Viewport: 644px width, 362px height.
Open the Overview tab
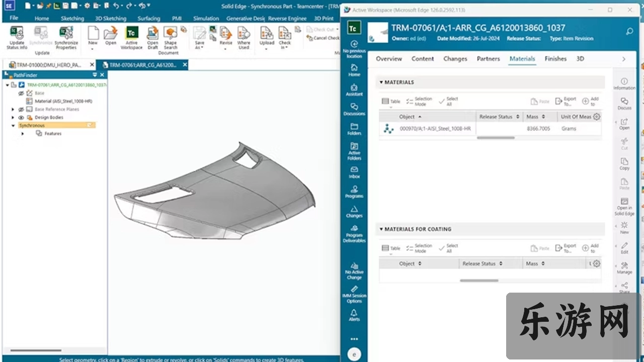389,59
